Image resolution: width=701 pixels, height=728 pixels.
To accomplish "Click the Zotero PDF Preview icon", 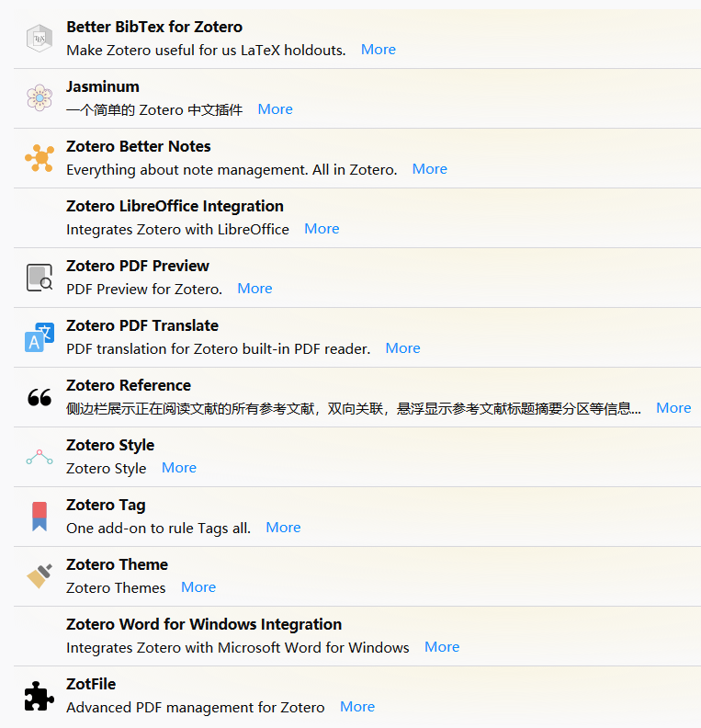I will pos(40,278).
